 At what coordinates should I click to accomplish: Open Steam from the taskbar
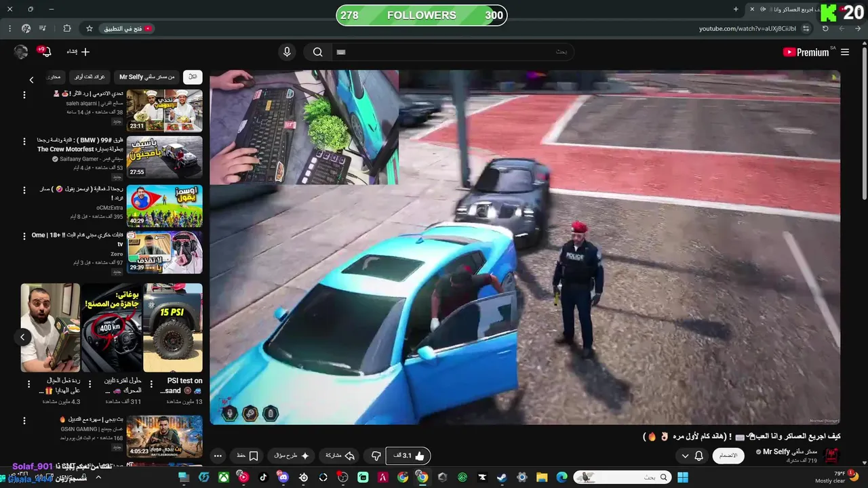[x=501, y=477]
